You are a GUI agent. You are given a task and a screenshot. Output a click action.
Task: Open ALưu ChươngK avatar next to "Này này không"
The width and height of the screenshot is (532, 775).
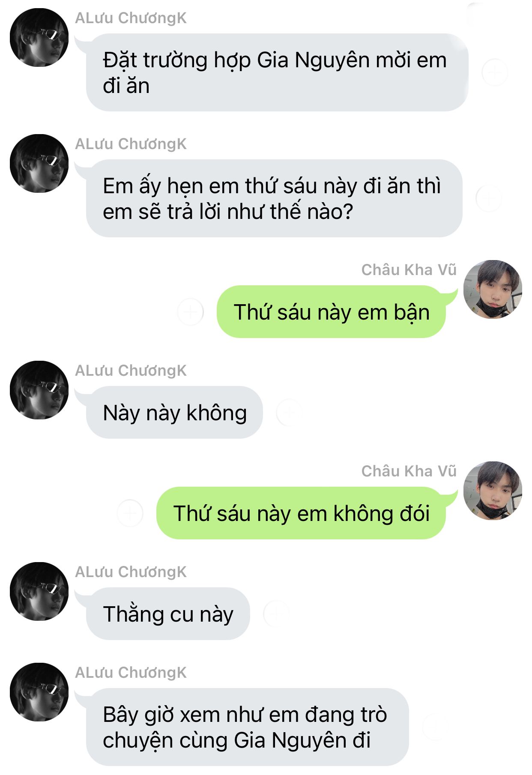click(x=39, y=390)
